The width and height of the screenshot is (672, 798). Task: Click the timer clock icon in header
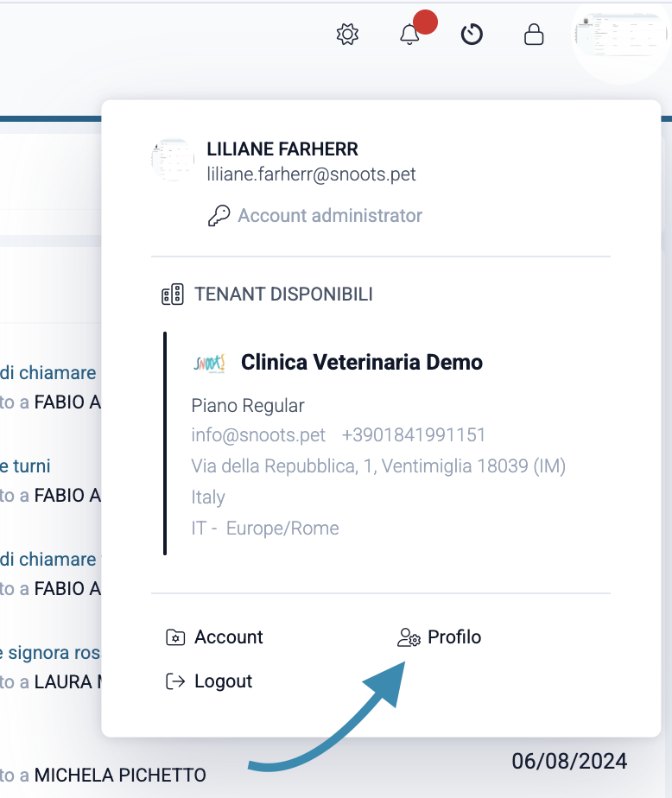point(472,35)
